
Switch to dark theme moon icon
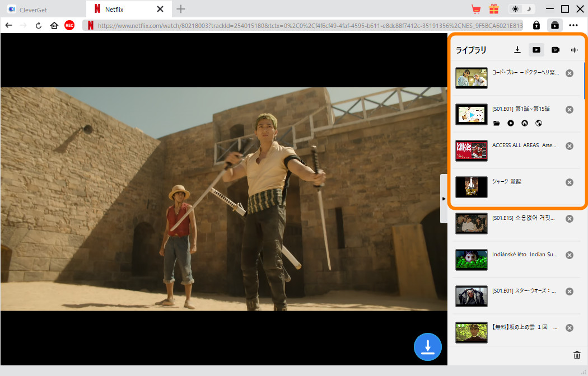529,9
